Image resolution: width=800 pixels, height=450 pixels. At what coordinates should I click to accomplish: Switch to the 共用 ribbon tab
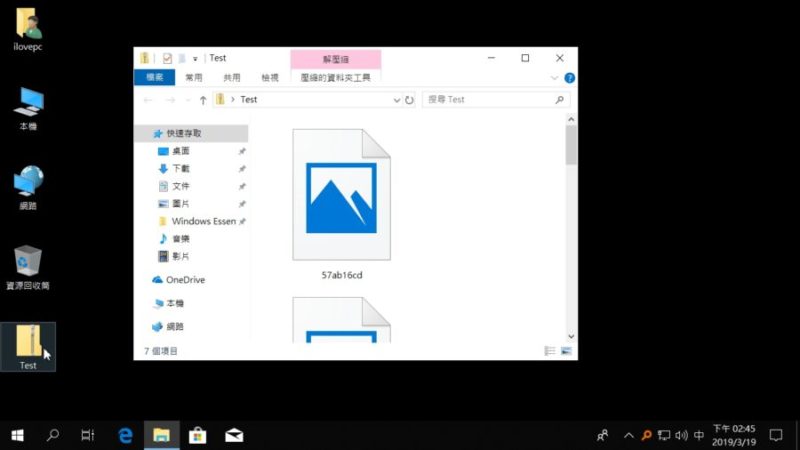(x=232, y=78)
